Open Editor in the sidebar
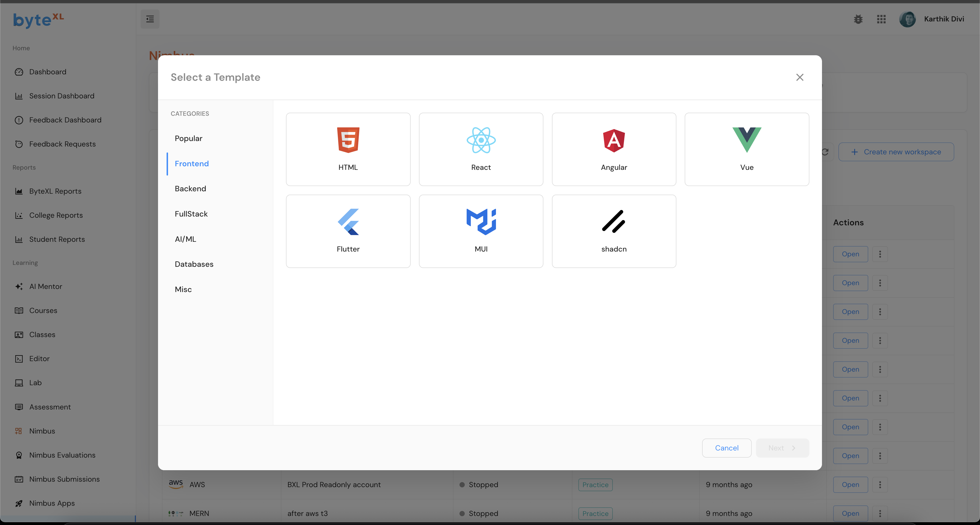 point(39,358)
